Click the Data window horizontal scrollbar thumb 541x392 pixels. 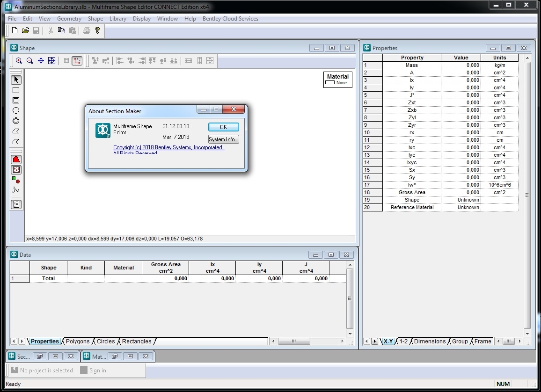pyautogui.click(x=294, y=341)
